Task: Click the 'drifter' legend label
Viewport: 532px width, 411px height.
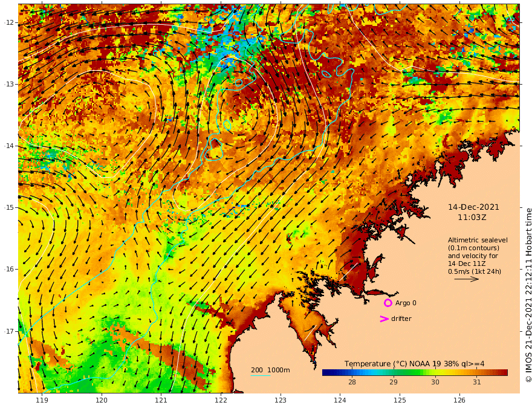Action: pyautogui.click(x=401, y=319)
